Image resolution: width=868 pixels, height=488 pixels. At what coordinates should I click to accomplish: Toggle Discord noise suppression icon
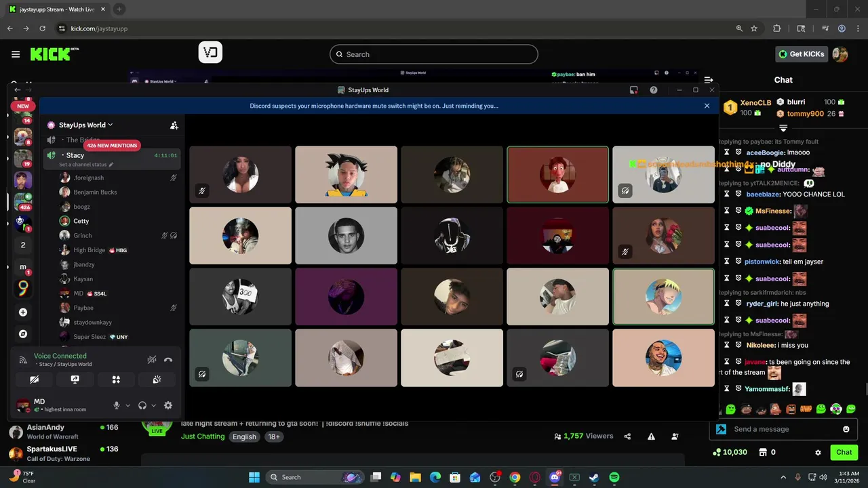pos(152,360)
